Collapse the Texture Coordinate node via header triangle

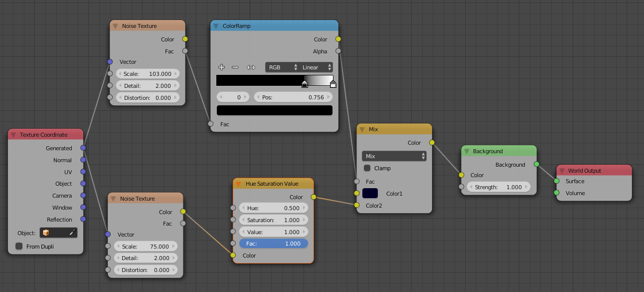click(x=13, y=135)
